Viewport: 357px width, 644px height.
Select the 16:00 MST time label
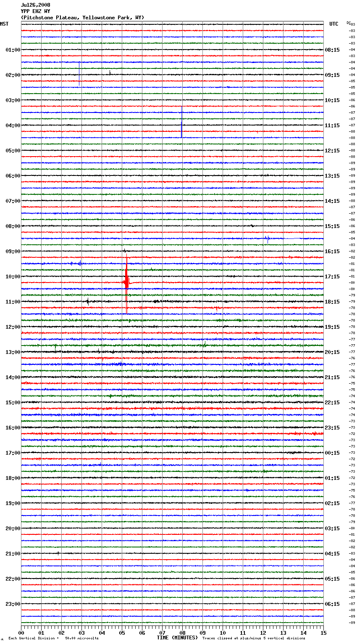point(13,428)
